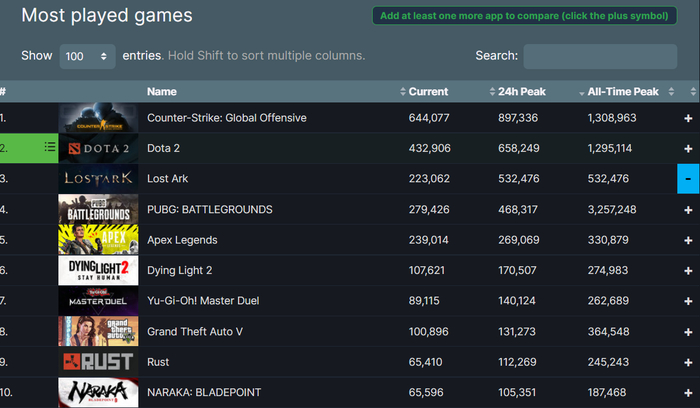Add Apex Legends to comparison
The width and height of the screenshot is (700, 408).
(x=688, y=240)
